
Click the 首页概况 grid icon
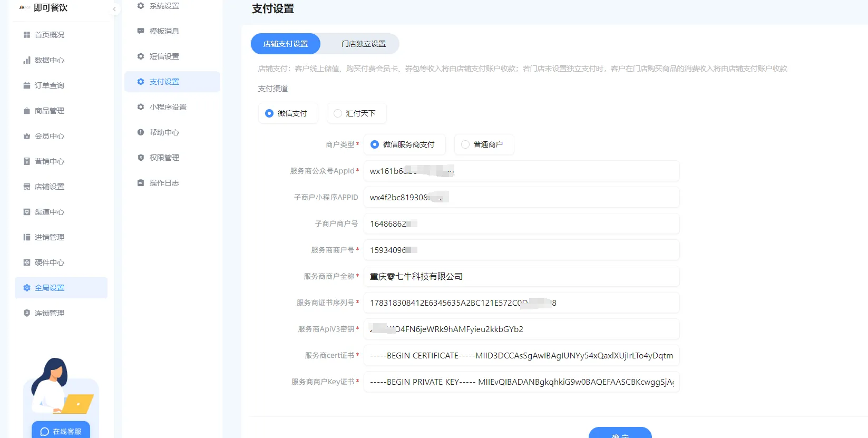(x=27, y=35)
